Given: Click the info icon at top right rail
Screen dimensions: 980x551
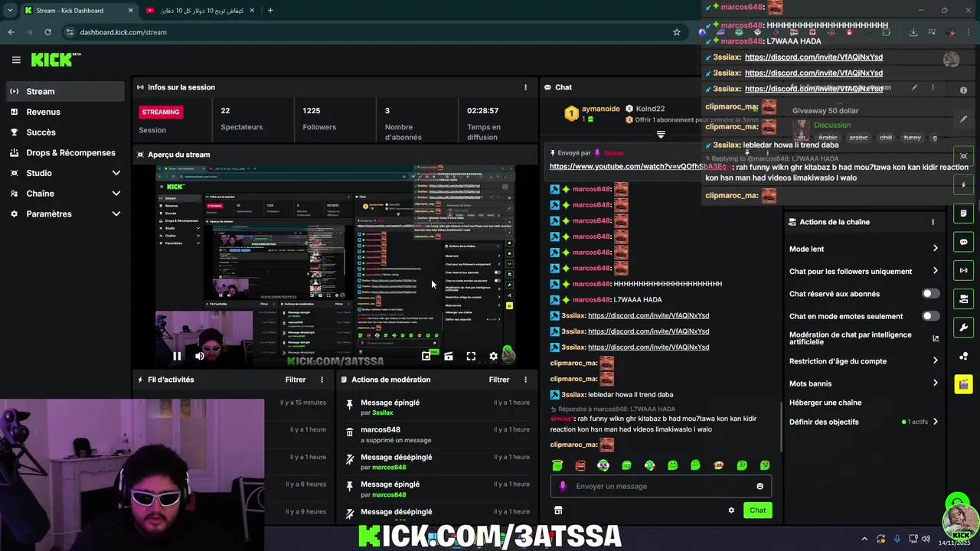Looking at the screenshot, I should click(x=963, y=90).
